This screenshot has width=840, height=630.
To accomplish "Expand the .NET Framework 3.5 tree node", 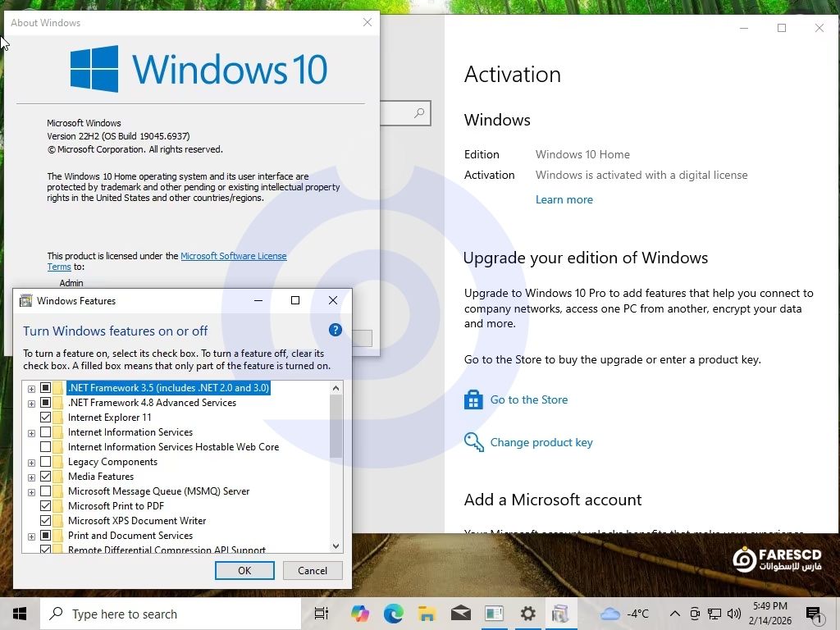I will click(31, 388).
